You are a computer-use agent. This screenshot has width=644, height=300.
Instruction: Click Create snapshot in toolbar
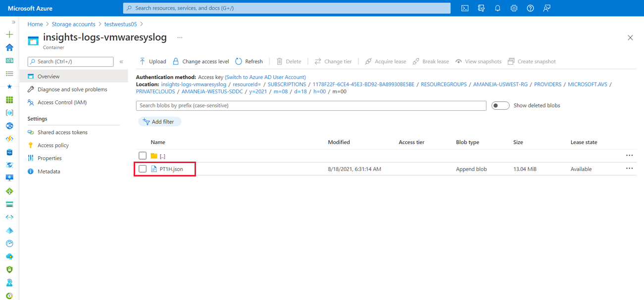coord(532,62)
